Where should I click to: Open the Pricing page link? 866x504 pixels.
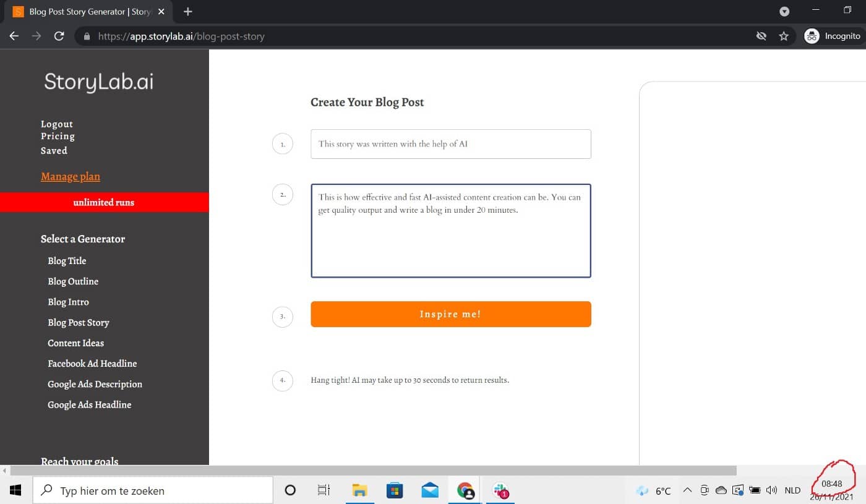tap(58, 136)
